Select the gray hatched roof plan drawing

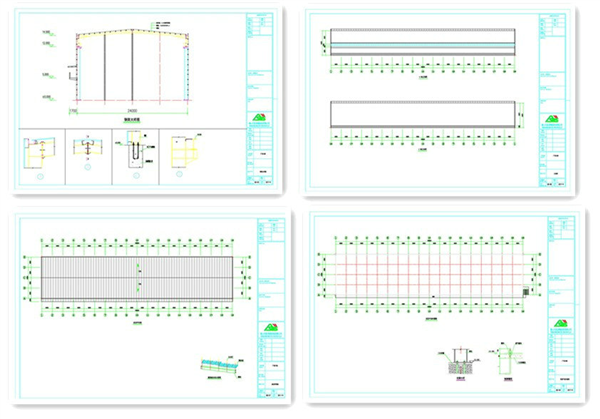[x=137, y=278]
